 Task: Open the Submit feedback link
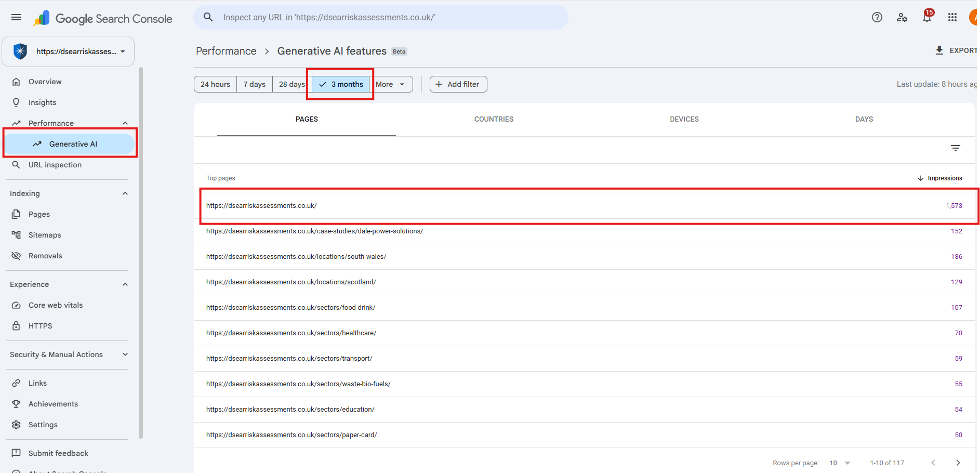pos(58,453)
